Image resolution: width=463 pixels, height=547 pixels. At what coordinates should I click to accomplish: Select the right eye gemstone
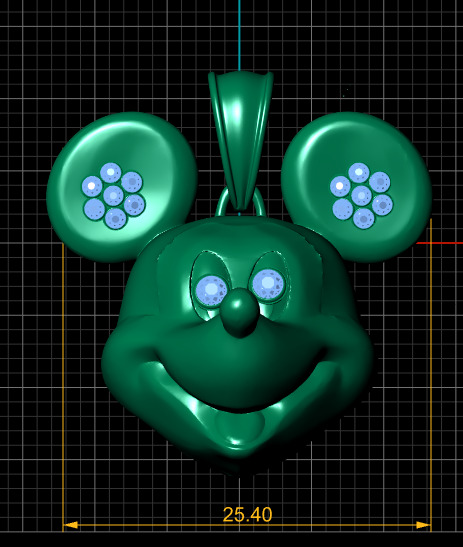268,283
